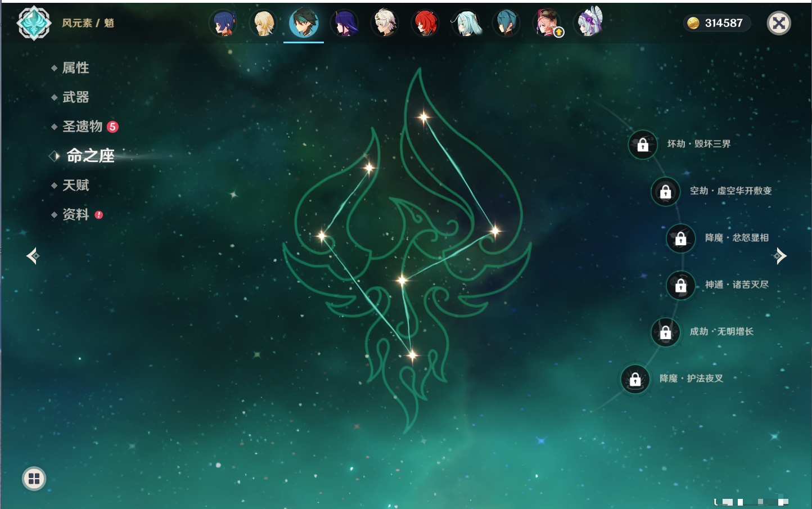
Task: Open the 武器 weapon menu
Action: (x=75, y=97)
